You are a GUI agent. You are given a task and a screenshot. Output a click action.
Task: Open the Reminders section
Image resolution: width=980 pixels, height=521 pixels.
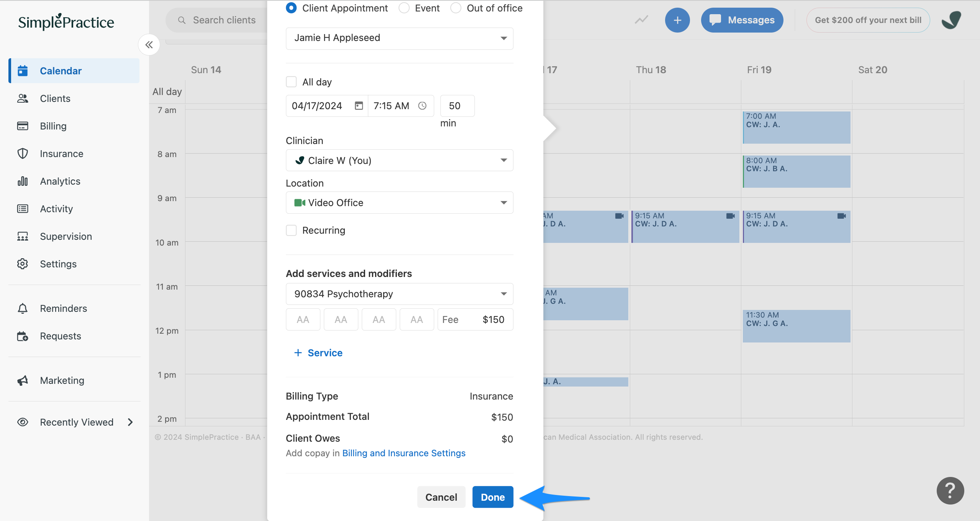(x=63, y=308)
